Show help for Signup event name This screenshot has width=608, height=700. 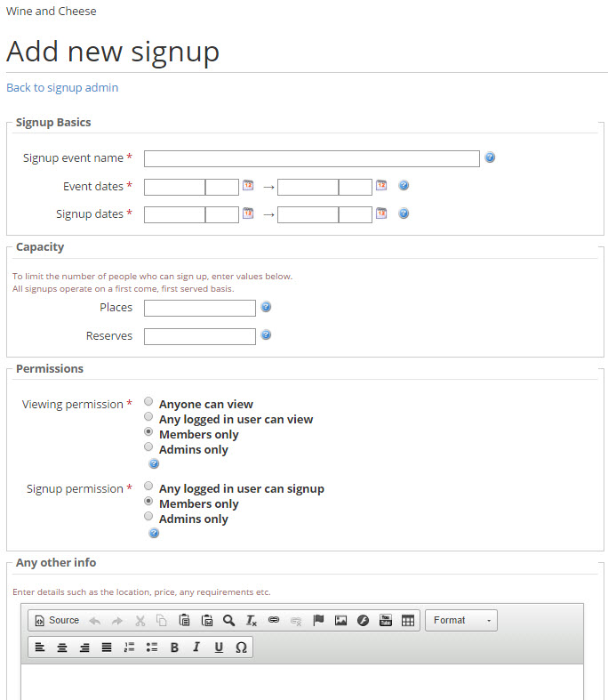pyautogui.click(x=490, y=157)
